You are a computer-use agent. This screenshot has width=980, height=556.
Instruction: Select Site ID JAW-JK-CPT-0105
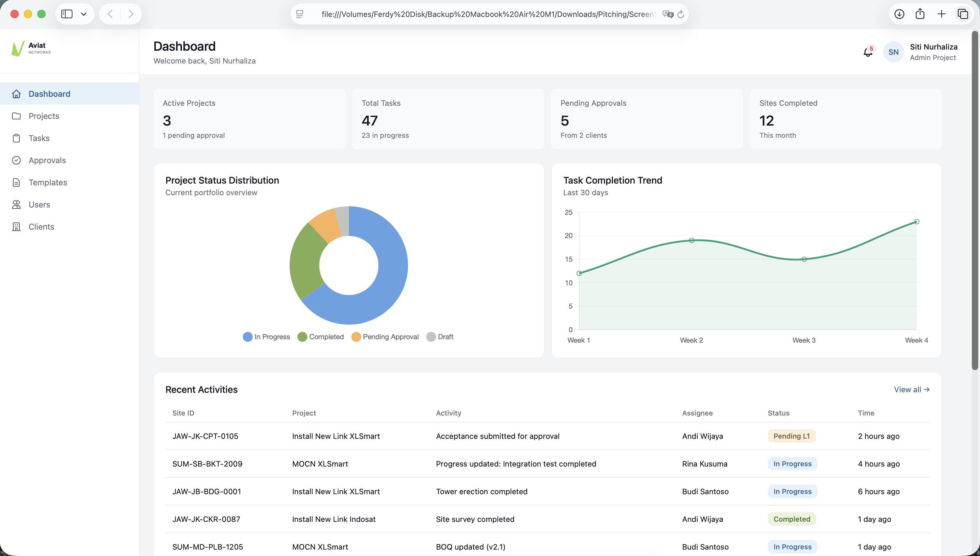pyautogui.click(x=205, y=436)
